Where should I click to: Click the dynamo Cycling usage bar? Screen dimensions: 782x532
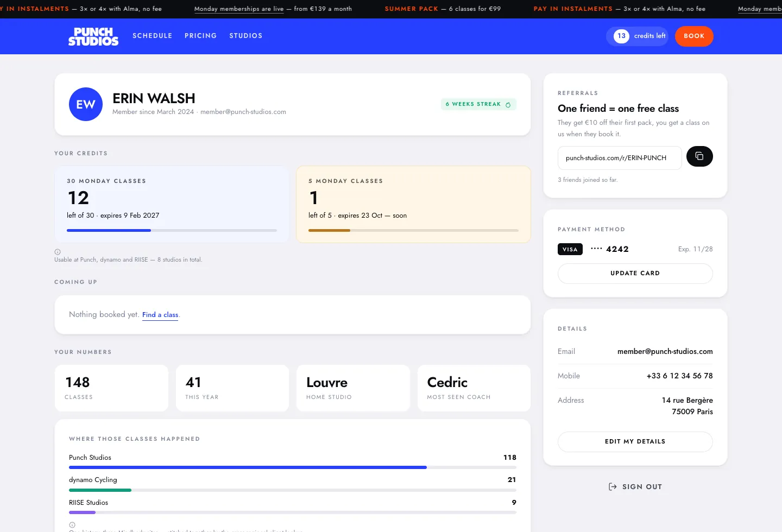coord(293,490)
